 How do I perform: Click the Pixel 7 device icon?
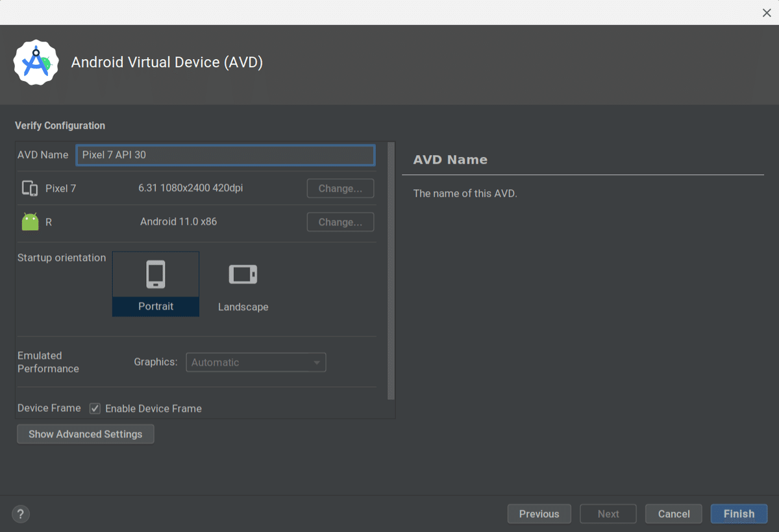(30, 188)
